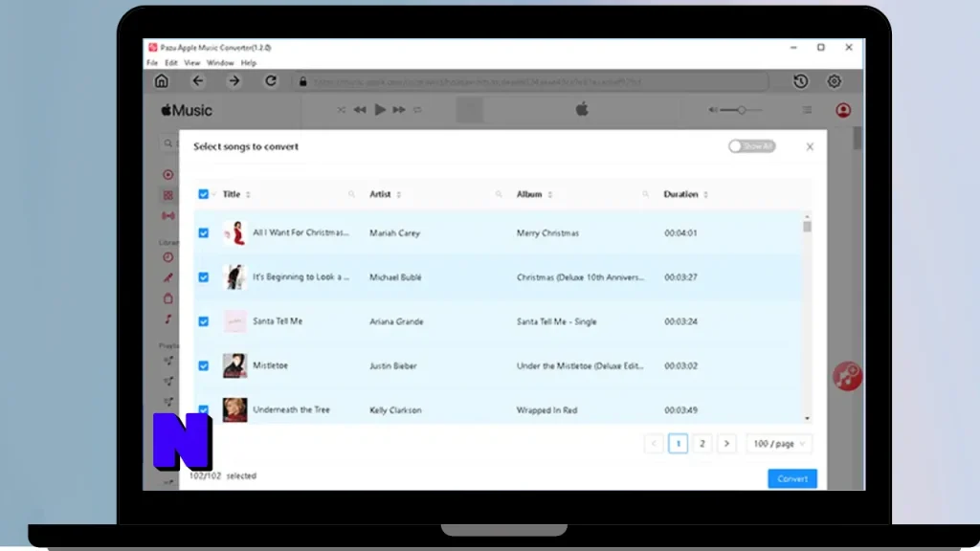
Task: Toggle shuffle in the Apple Music player
Action: pos(342,110)
